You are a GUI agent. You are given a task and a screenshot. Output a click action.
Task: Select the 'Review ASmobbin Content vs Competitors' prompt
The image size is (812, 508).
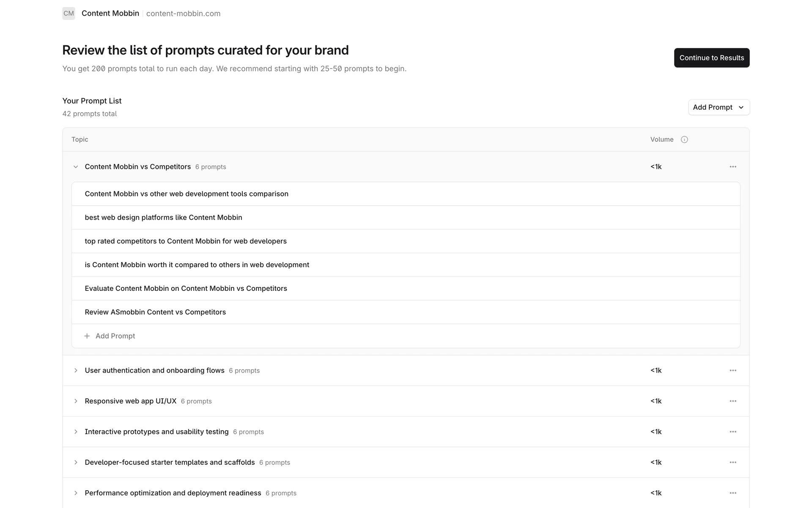click(x=155, y=312)
